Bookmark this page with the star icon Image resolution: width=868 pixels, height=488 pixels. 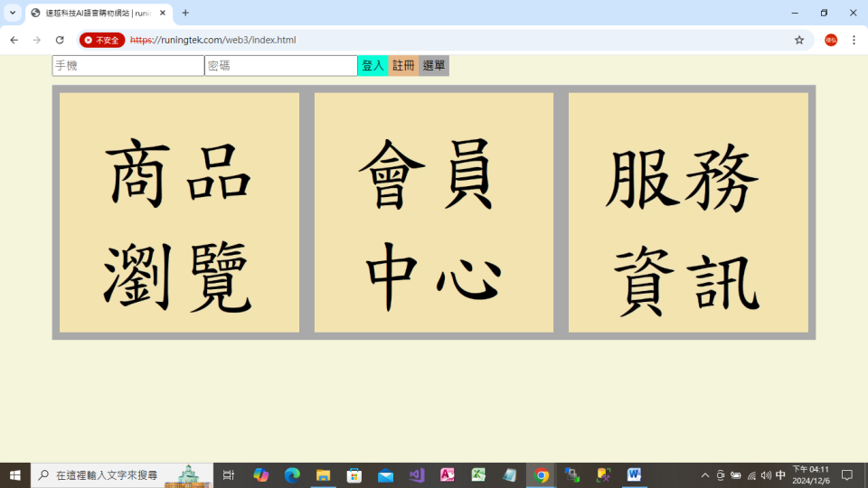tap(799, 40)
